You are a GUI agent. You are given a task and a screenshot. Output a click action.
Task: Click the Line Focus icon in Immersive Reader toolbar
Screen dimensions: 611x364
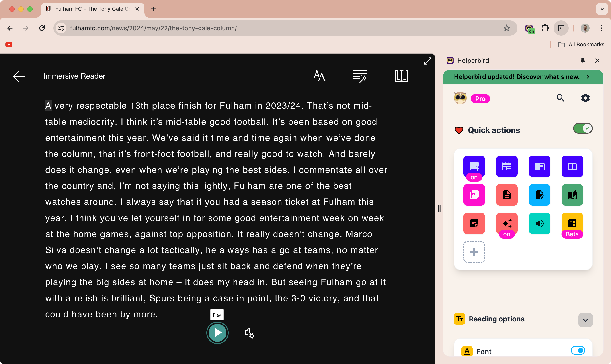tap(360, 76)
